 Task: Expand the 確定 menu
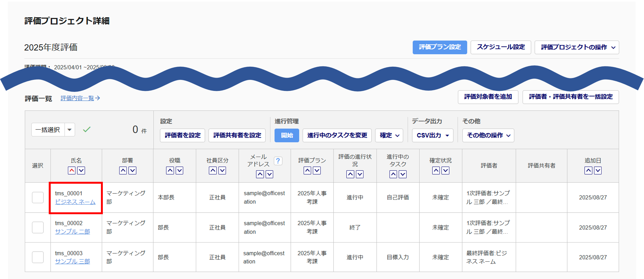[389, 136]
